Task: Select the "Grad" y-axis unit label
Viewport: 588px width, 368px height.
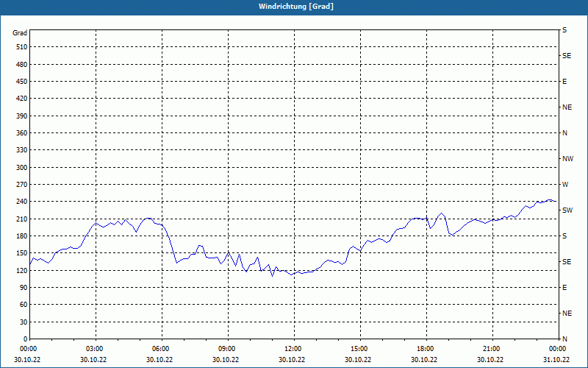Action: [20, 33]
